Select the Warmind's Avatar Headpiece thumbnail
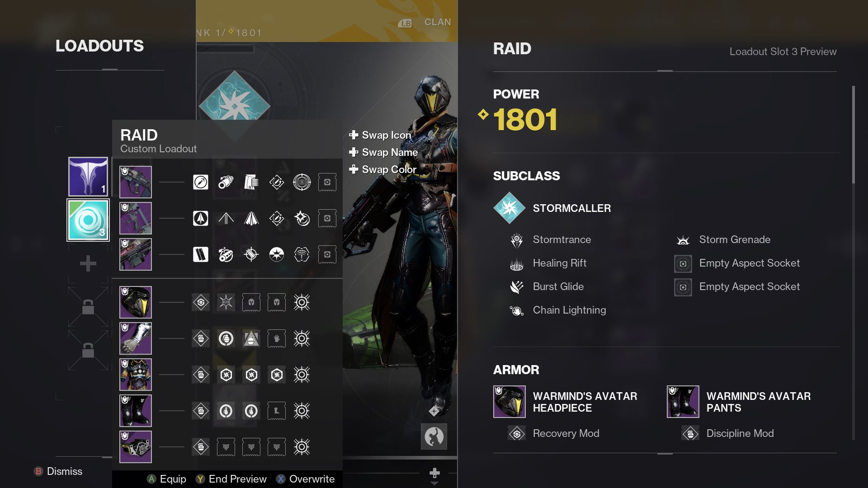868x488 pixels. click(x=509, y=402)
